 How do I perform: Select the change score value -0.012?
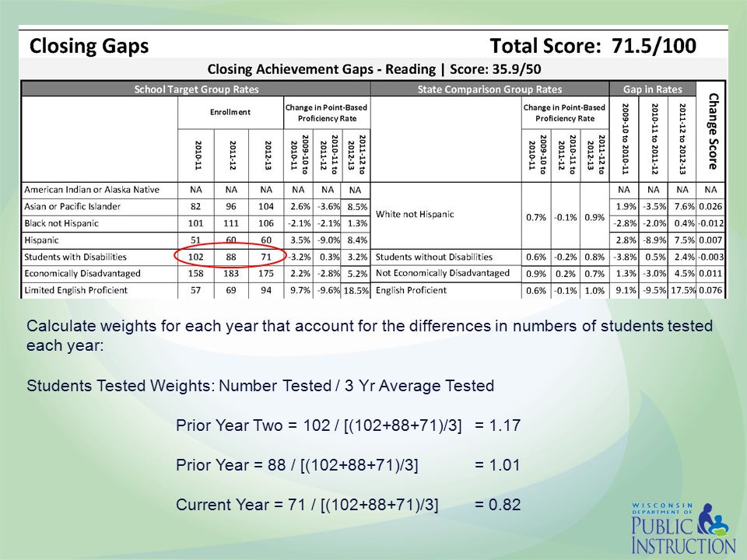[710, 223]
